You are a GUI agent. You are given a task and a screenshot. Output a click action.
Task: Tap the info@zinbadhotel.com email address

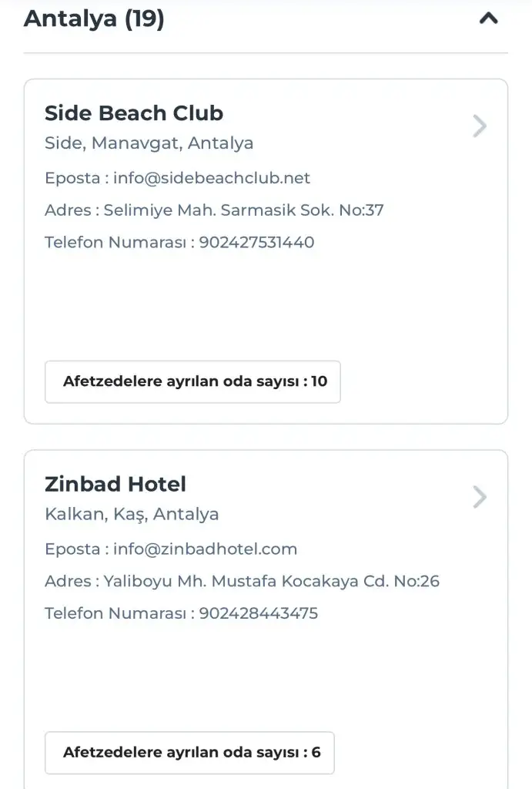pyautogui.click(x=205, y=549)
